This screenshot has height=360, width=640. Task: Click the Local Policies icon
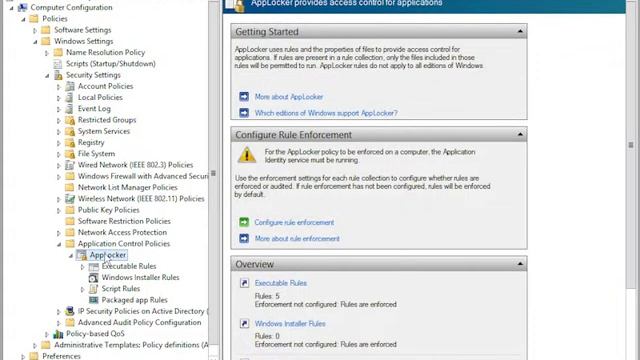70,98
